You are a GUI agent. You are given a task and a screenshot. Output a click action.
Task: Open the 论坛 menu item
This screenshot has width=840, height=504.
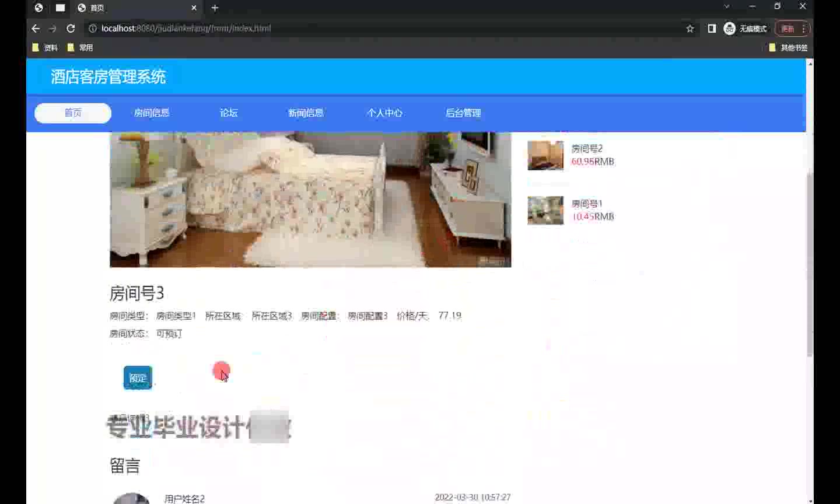(x=229, y=113)
